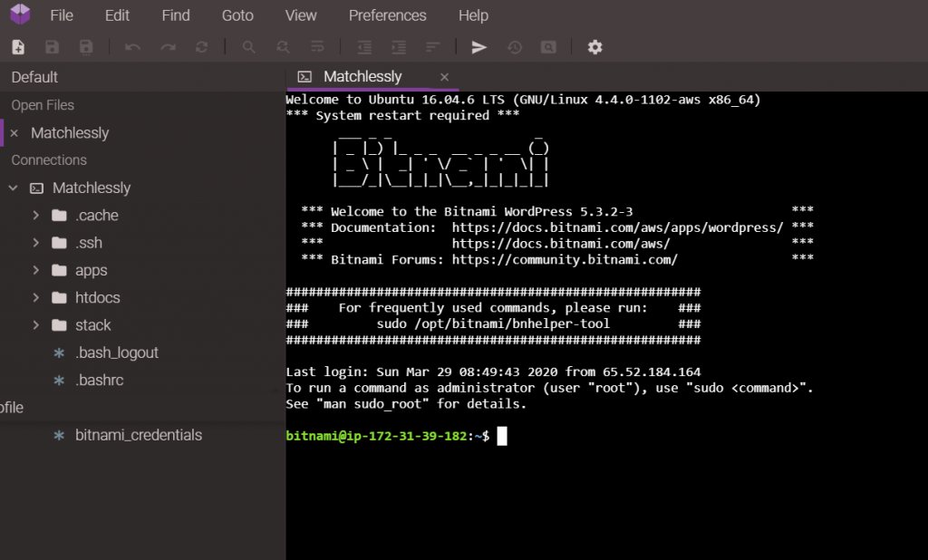Click asterisk icon next to .bashrc
The image size is (928, 560).
(x=59, y=380)
